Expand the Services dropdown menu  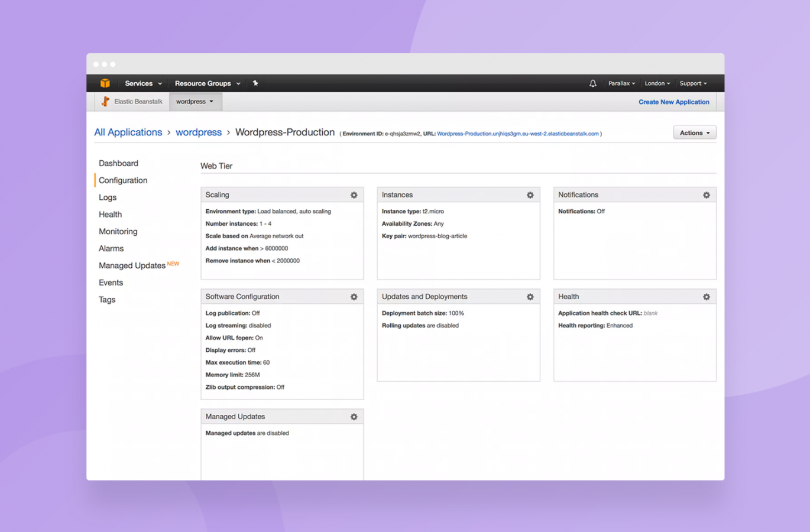[143, 83]
